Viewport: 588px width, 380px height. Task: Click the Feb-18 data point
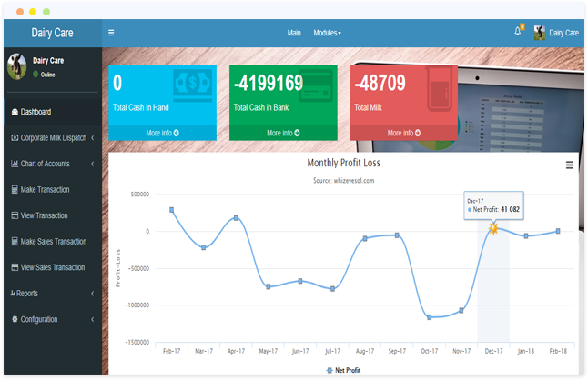(x=558, y=232)
